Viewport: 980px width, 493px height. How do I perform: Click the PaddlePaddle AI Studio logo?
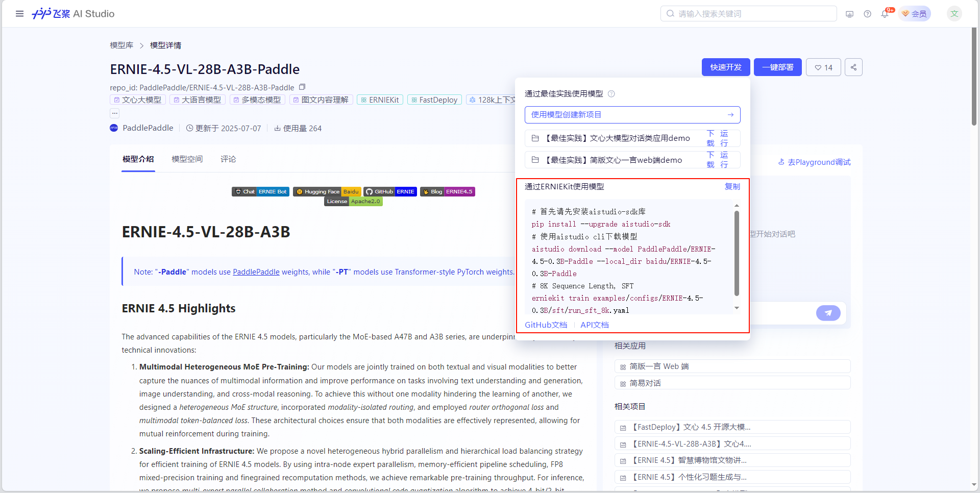(x=73, y=14)
